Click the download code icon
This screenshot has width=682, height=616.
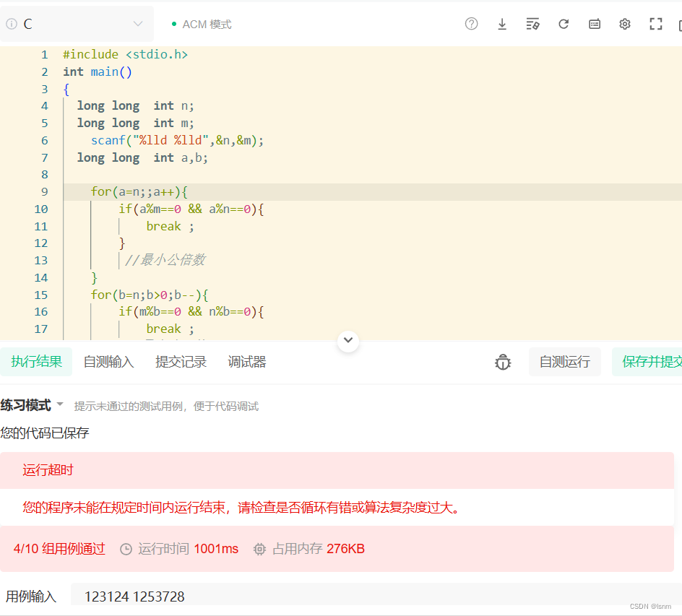(x=501, y=23)
